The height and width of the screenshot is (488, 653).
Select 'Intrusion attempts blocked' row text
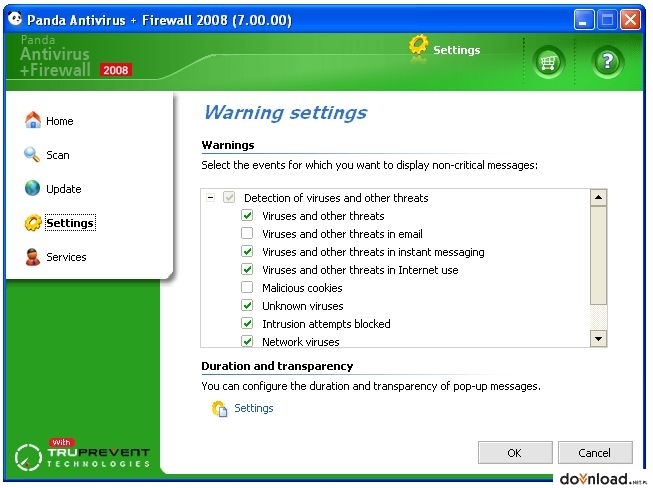click(x=326, y=324)
